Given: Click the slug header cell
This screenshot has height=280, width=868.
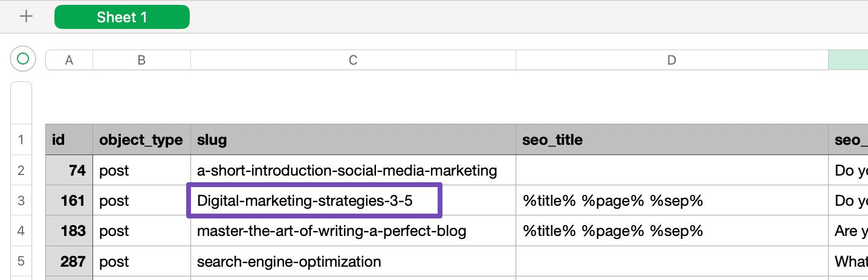Looking at the screenshot, I should coord(353,140).
